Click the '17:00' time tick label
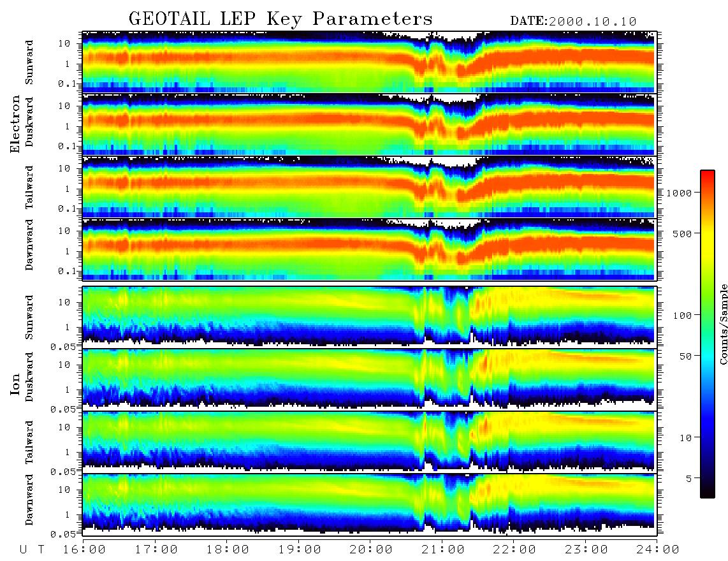This screenshot has width=728, height=561. coord(156,550)
